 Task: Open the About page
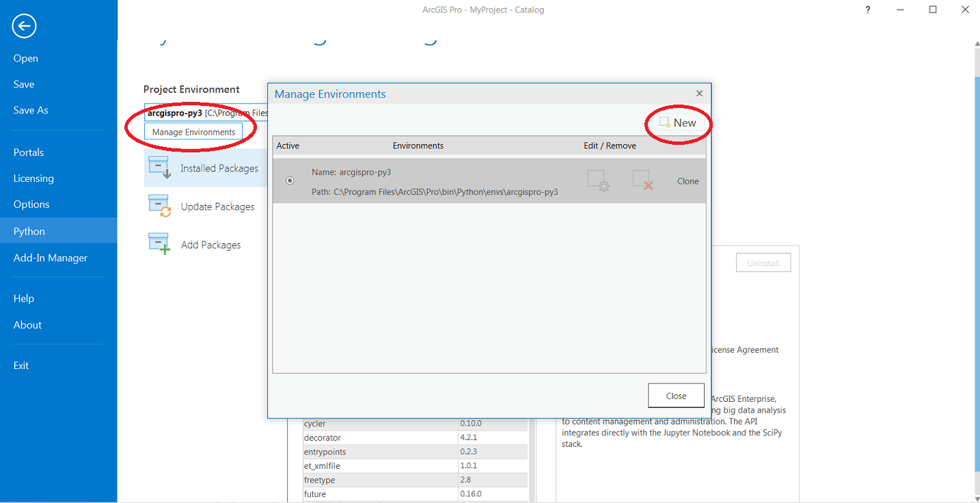click(x=27, y=325)
